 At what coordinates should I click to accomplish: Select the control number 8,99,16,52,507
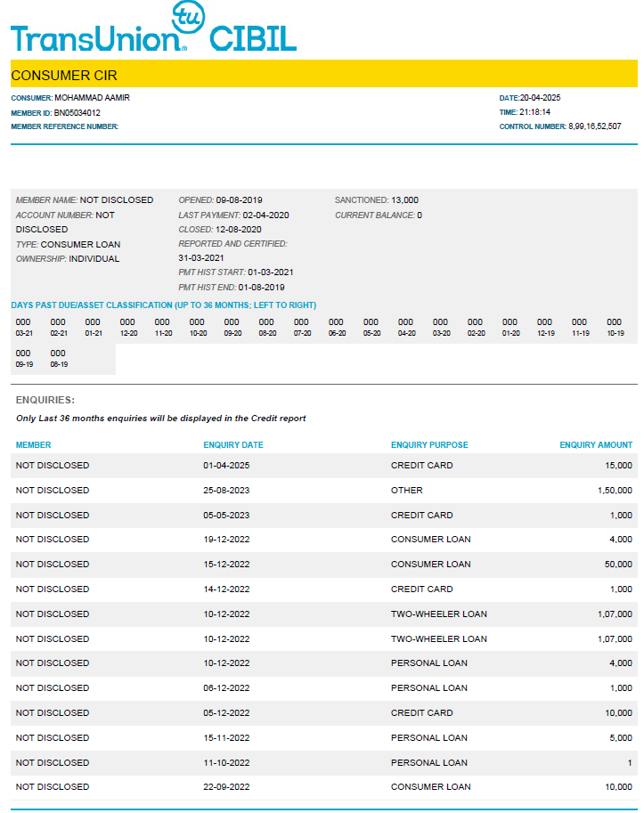click(595, 126)
